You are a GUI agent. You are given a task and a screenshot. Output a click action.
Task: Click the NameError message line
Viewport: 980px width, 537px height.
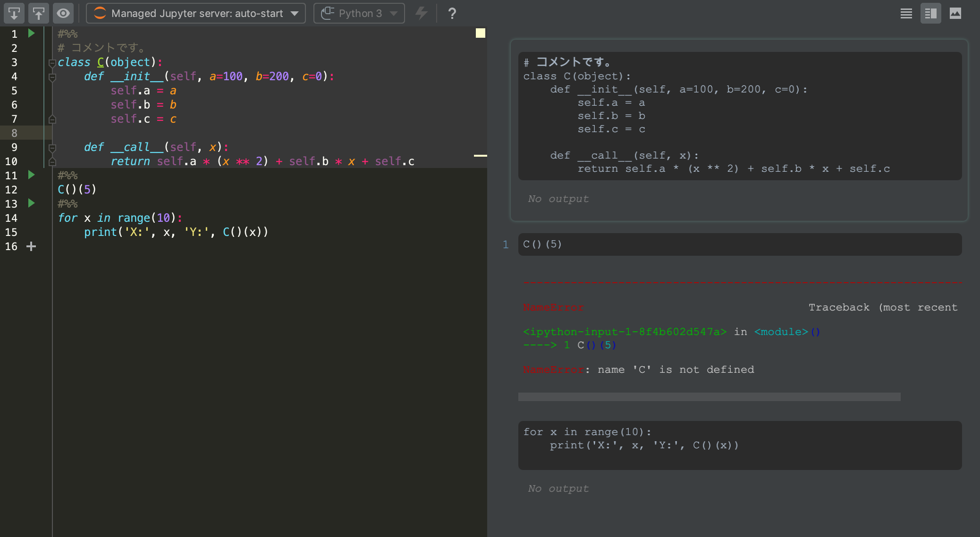[x=638, y=369]
